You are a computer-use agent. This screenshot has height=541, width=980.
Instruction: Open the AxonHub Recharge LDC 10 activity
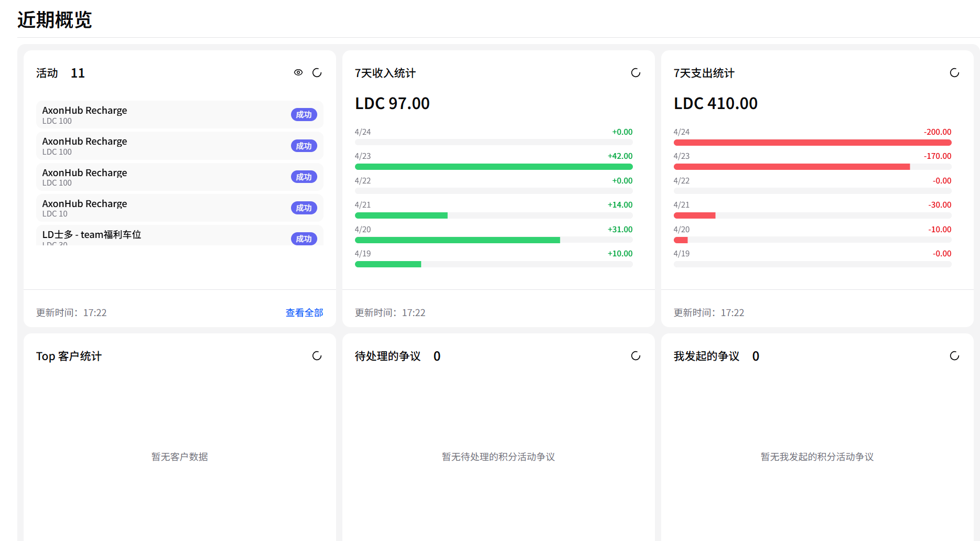pos(180,208)
